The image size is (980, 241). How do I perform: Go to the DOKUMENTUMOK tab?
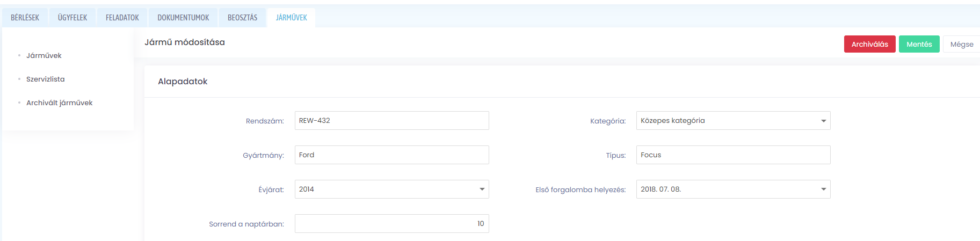tap(183, 18)
